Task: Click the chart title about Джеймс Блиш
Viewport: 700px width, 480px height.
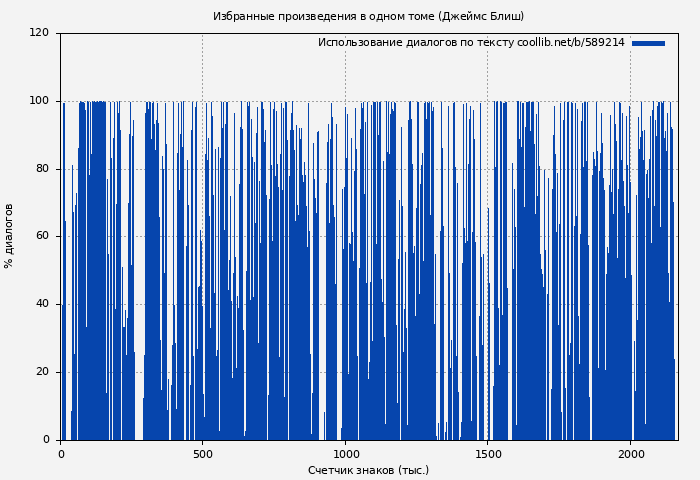Action: [x=368, y=16]
